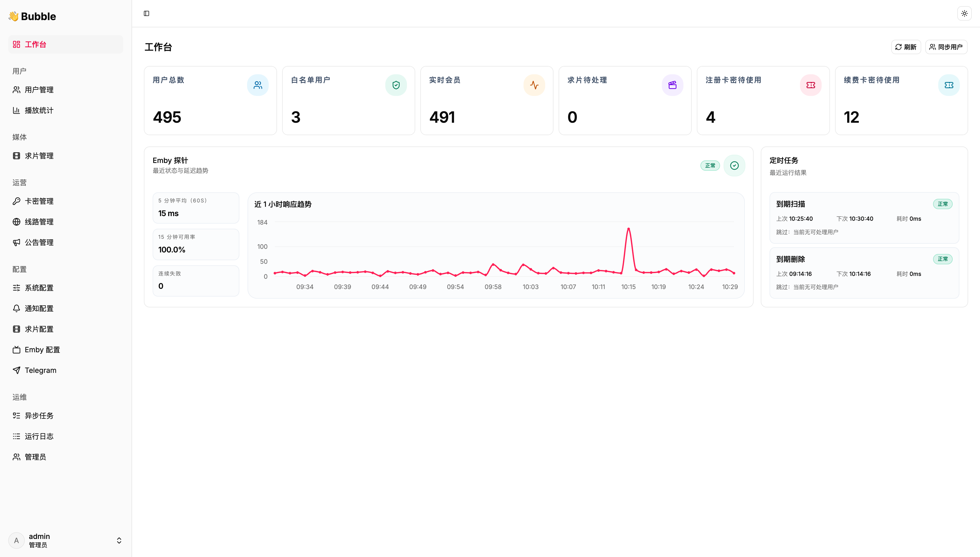The width and height of the screenshot is (980, 557).
Task: Open 运行日志 in the sidebar
Action: pyautogui.click(x=39, y=436)
